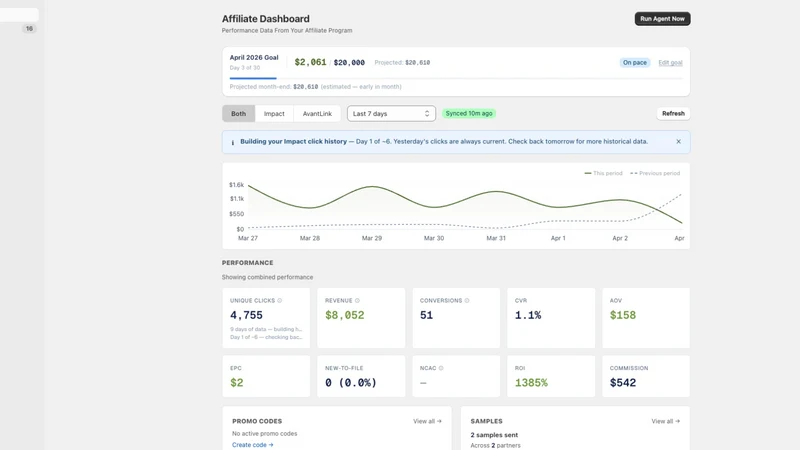Open the Edit goal link
The image size is (800, 450).
[x=670, y=63]
